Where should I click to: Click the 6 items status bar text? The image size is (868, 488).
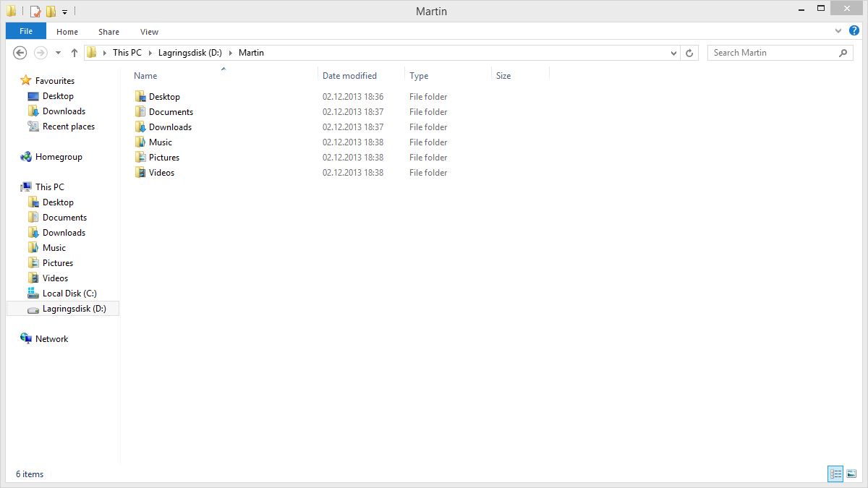point(30,474)
